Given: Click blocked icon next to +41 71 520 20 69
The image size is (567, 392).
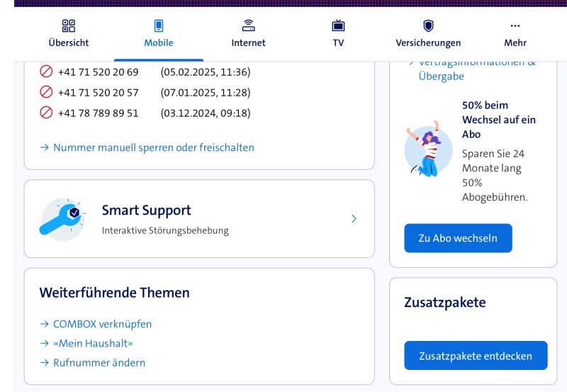Looking at the screenshot, I should 46,72.
